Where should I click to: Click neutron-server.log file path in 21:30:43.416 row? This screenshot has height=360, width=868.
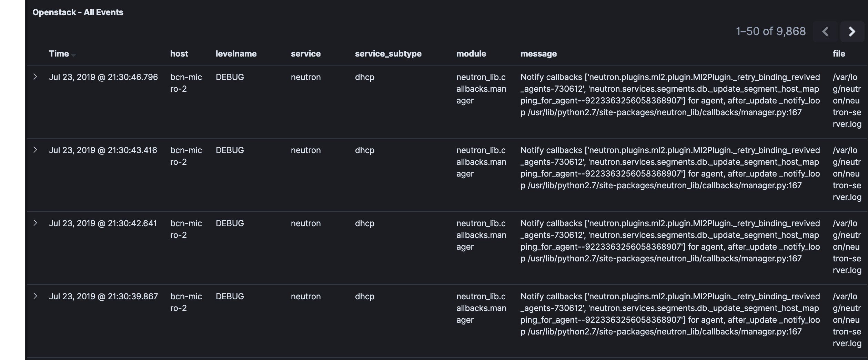click(847, 173)
